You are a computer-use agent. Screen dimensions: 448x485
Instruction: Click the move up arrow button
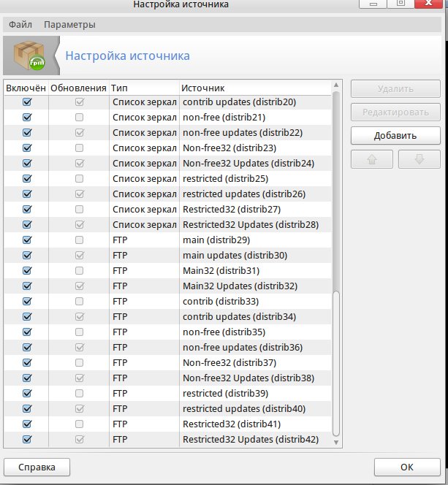point(372,159)
